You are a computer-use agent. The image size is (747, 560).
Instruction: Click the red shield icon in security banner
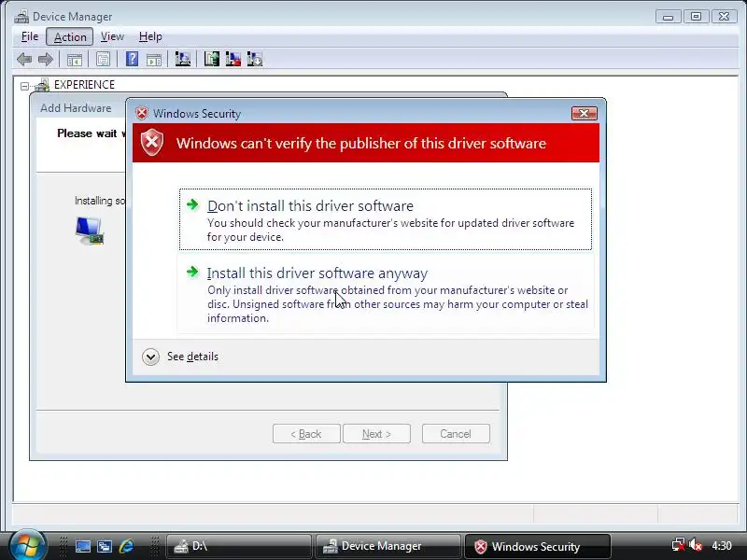[152, 143]
